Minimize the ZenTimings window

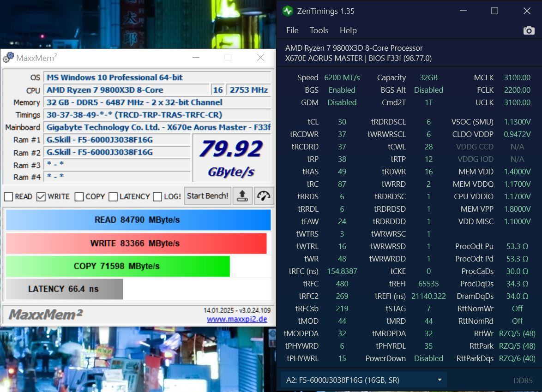tap(463, 11)
